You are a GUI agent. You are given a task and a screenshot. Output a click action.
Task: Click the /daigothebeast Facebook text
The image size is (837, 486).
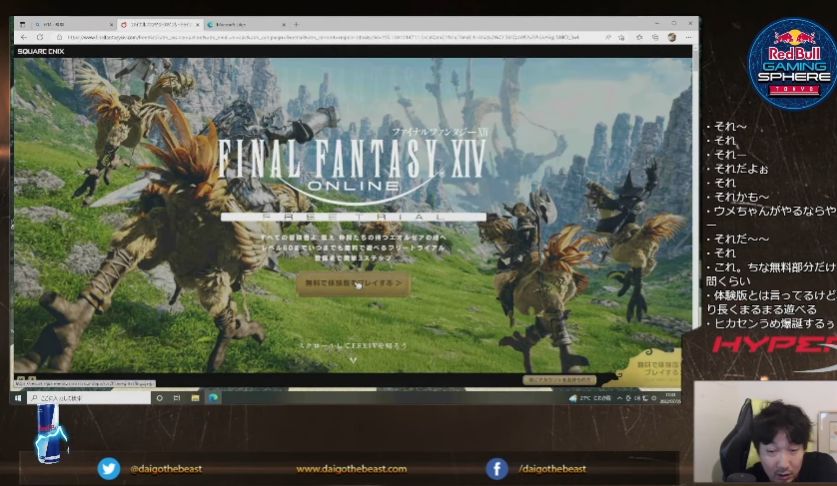[x=552, y=469]
